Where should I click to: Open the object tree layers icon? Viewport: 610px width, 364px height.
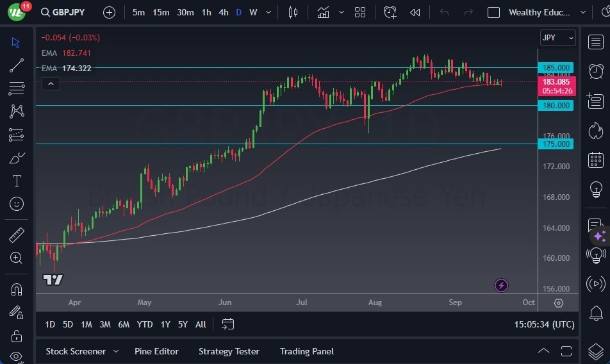point(596,352)
